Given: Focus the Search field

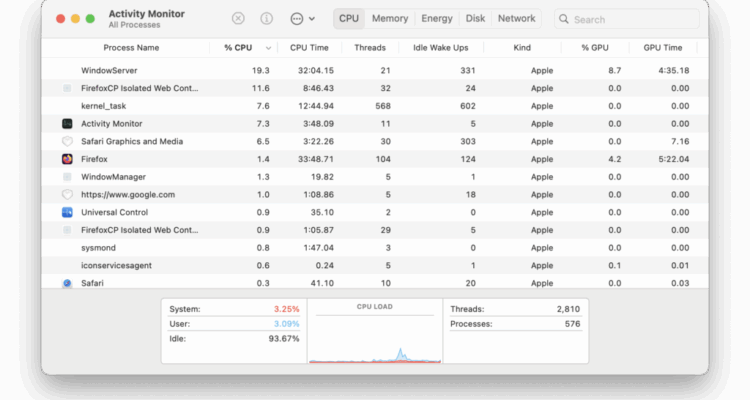Looking at the screenshot, I should pos(627,19).
